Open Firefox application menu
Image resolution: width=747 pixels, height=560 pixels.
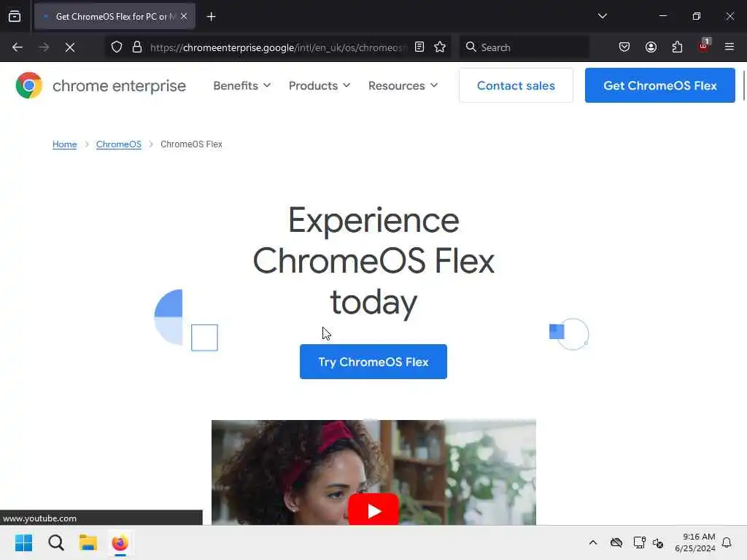[729, 47]
